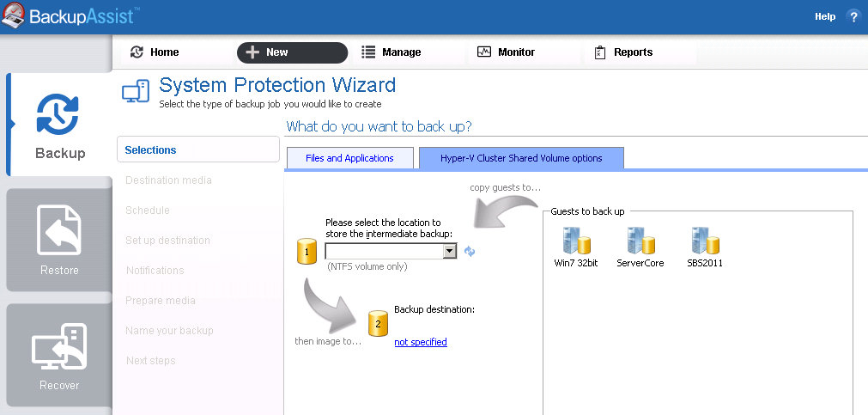The image size is (868, 415).
Task: Click the Monitor pulse icon
Action: tap(484, 52)
